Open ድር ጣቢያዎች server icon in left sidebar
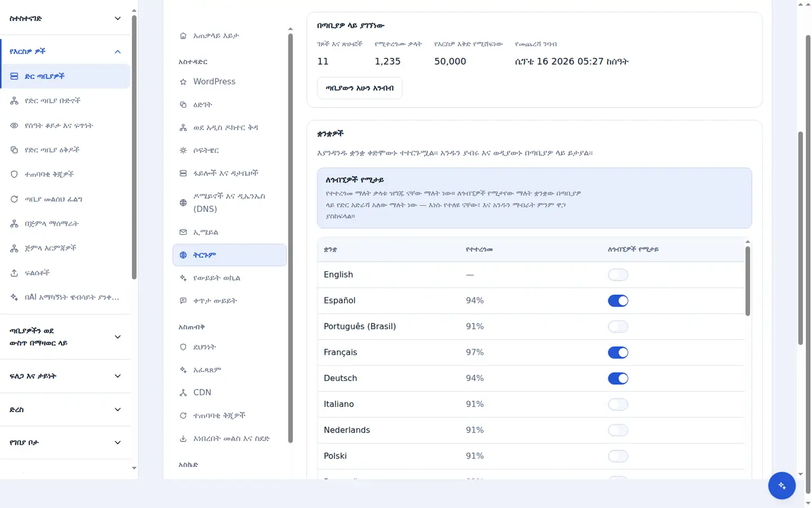This screenshot has height=508, width=812. coord(14,76)
